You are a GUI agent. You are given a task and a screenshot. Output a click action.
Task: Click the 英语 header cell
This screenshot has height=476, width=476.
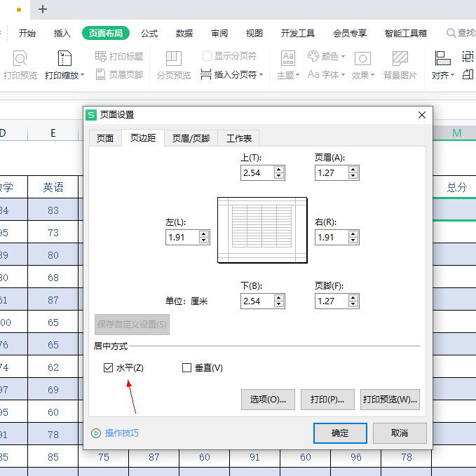coord(53,187)
